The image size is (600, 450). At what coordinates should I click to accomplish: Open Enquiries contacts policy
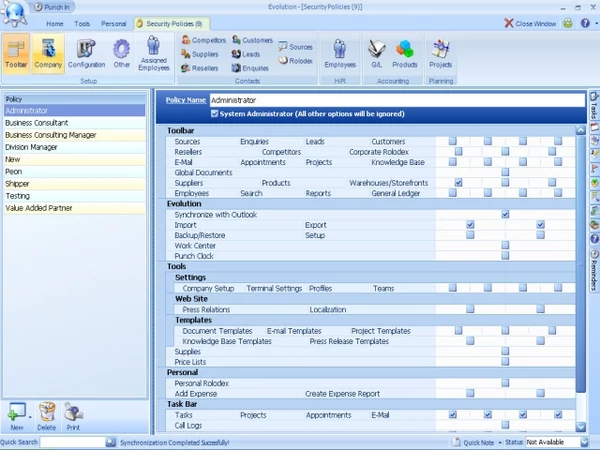tap(250, 68)
